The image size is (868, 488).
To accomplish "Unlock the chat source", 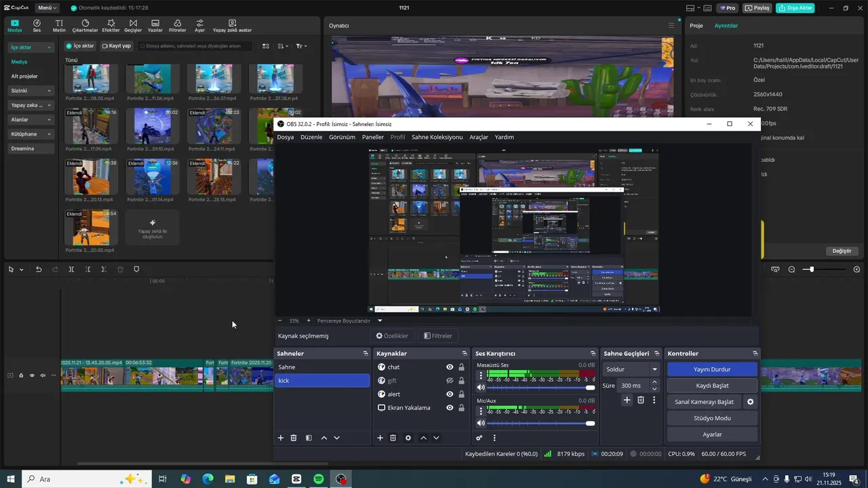I will pyautogui.click(x=461, y=367).
